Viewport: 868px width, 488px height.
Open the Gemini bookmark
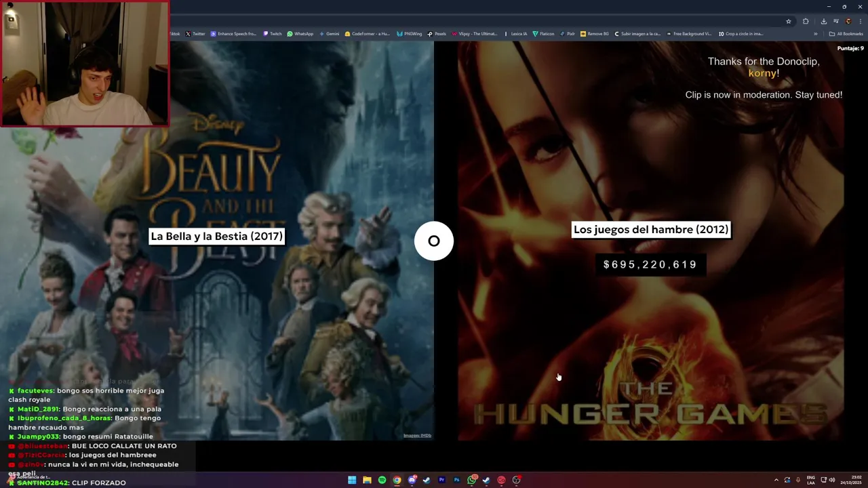(329, 34)
